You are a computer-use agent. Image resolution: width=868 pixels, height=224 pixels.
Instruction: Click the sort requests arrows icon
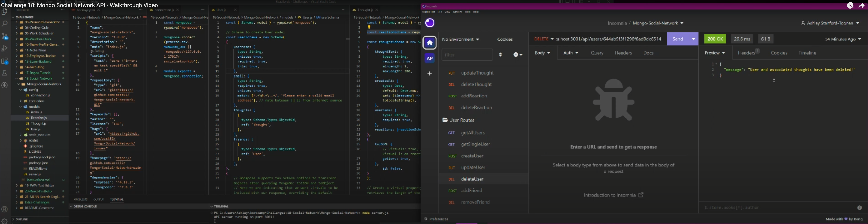500,55
